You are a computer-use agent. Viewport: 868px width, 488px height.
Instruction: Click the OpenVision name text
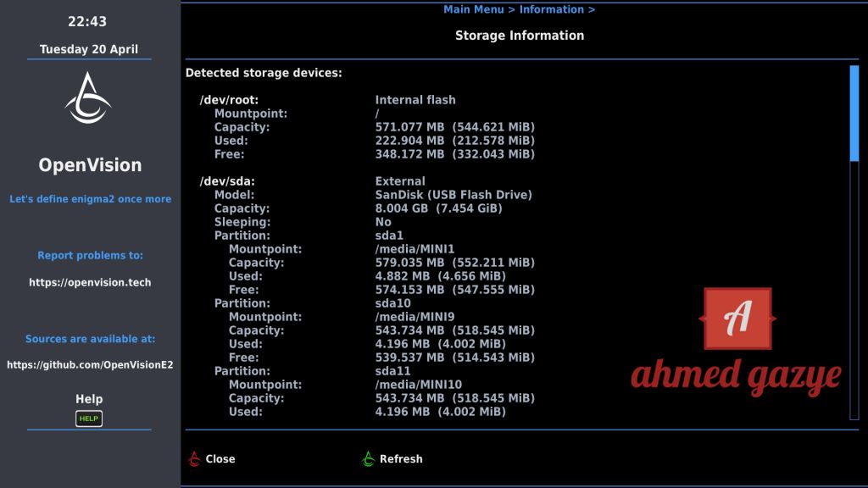[90, 165]
